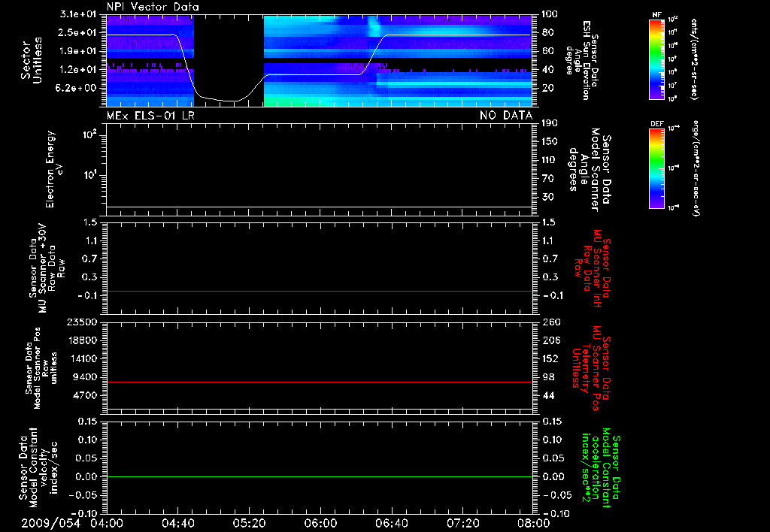Click the 04:40 time axis label
Viewport: 770px width, 532px height.
pos(177,523)
